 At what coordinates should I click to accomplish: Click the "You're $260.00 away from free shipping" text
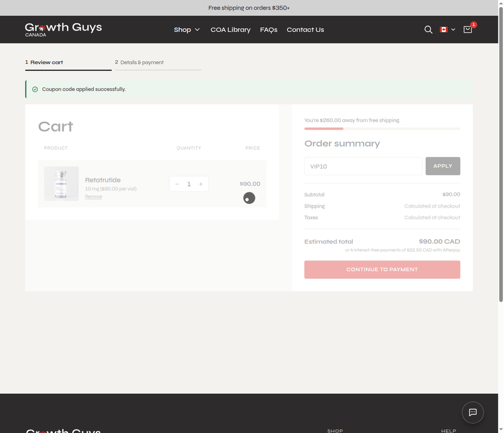(x=352, y=120)
